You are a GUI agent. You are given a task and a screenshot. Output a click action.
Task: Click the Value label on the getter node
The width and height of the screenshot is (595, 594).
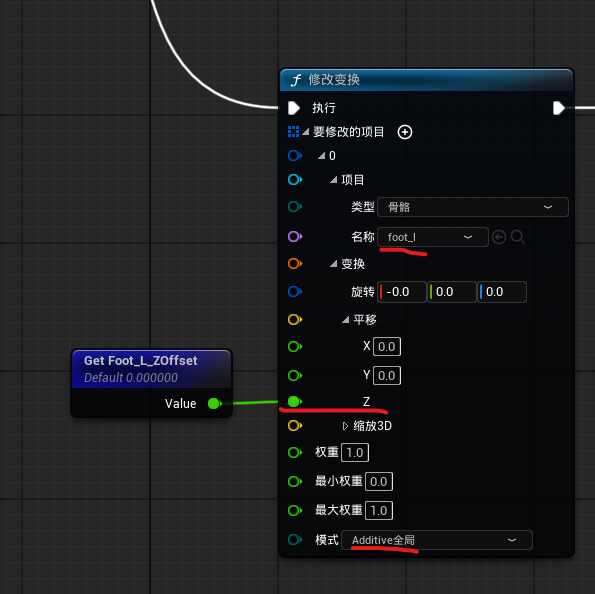coord(181,403)
